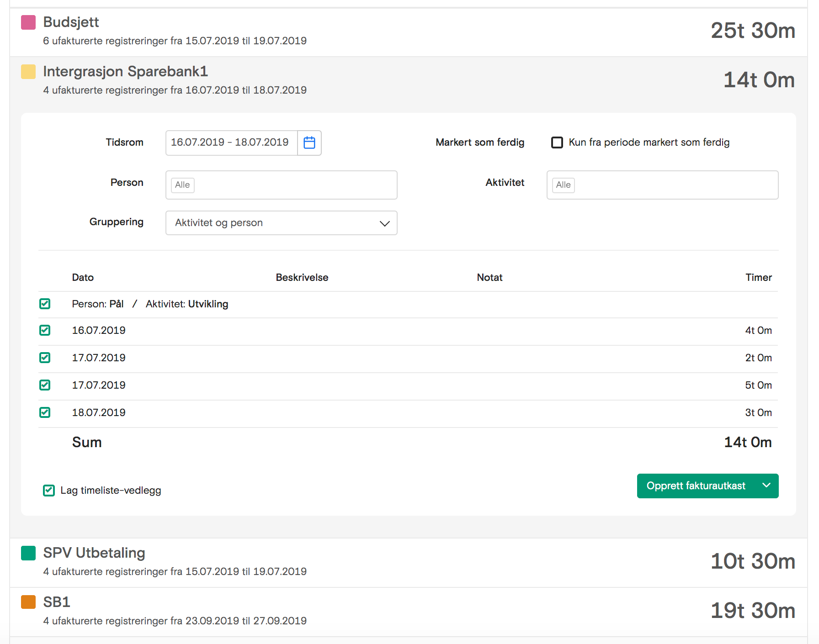
Task: Click the Timer column header
Action: coord(759,277)
